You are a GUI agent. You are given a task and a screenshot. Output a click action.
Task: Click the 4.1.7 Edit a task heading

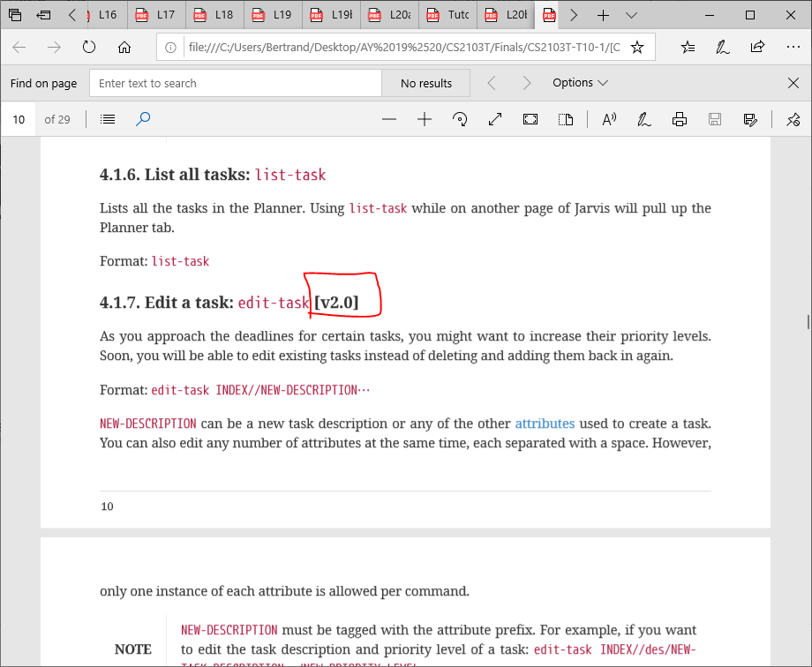pyautogui.click(x=229, y=303)
